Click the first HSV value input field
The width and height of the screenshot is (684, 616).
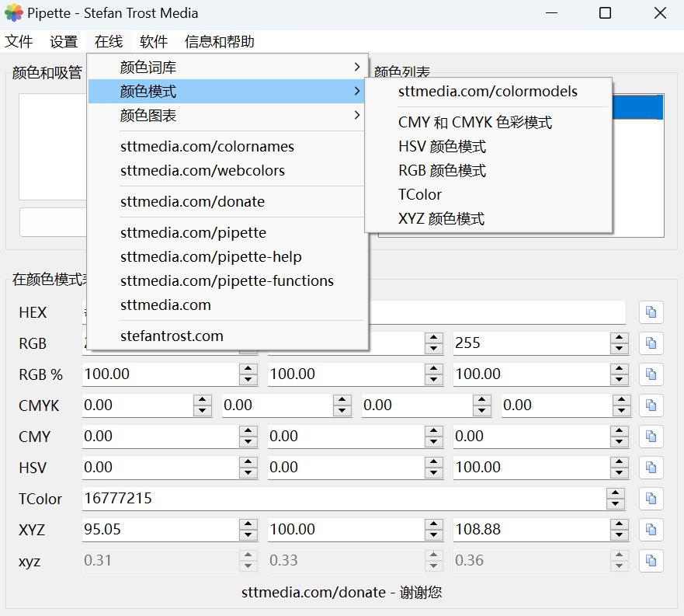pyautogui.click(x=159, y=468)
